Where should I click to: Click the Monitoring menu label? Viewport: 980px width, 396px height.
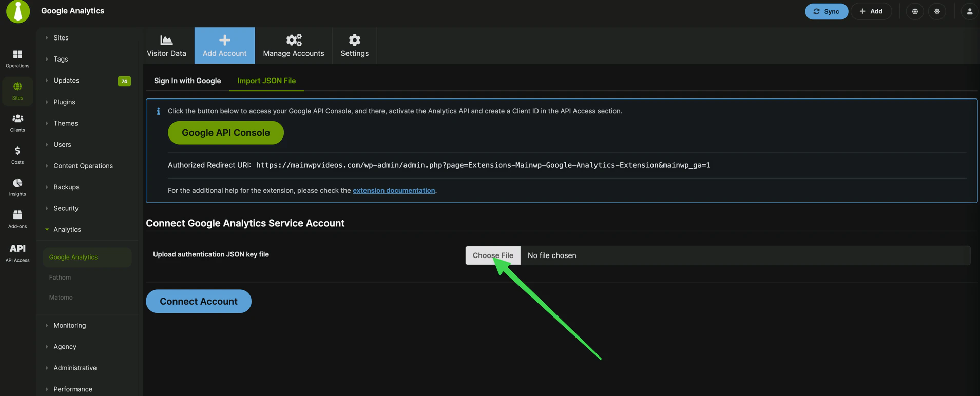click(x=70, y=326)
